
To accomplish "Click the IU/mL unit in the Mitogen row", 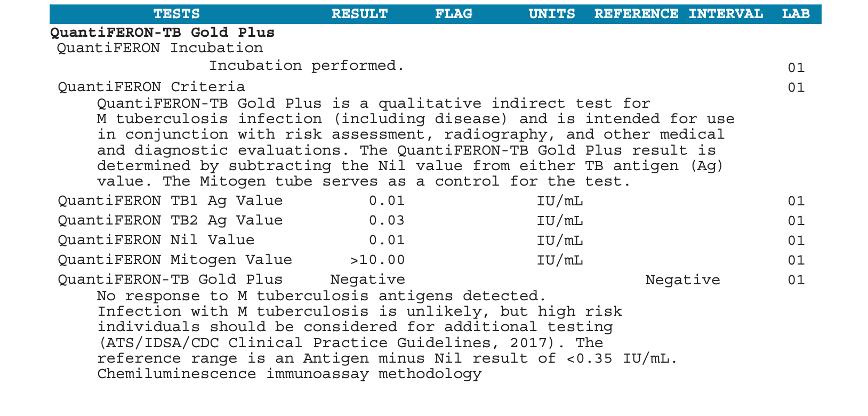I will (560, 260).
